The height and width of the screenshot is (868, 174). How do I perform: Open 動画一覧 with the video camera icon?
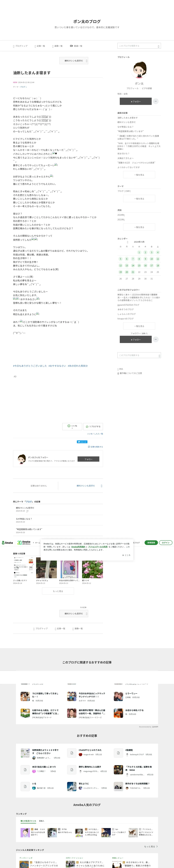tap(76, 46)
